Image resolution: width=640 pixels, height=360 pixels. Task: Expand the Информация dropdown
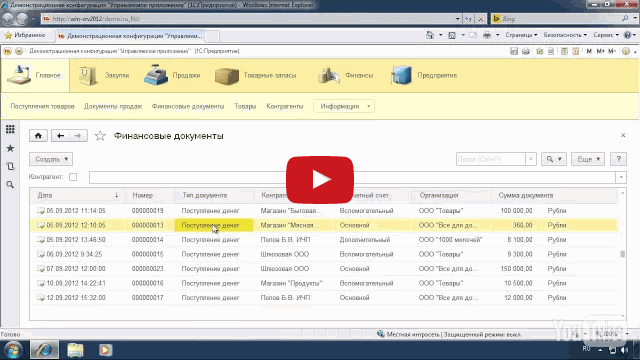coord(344,106)
